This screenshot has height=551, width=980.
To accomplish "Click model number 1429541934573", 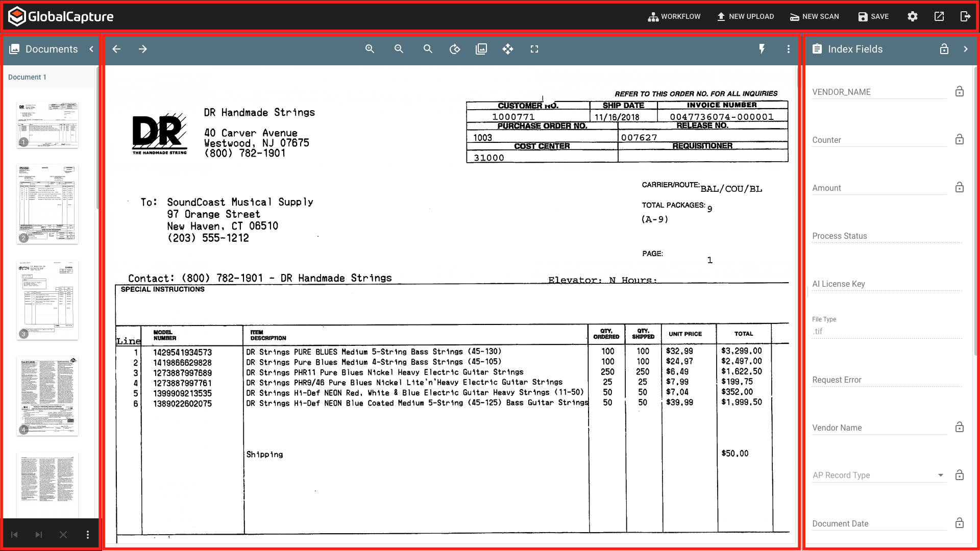I will point(182,353).
